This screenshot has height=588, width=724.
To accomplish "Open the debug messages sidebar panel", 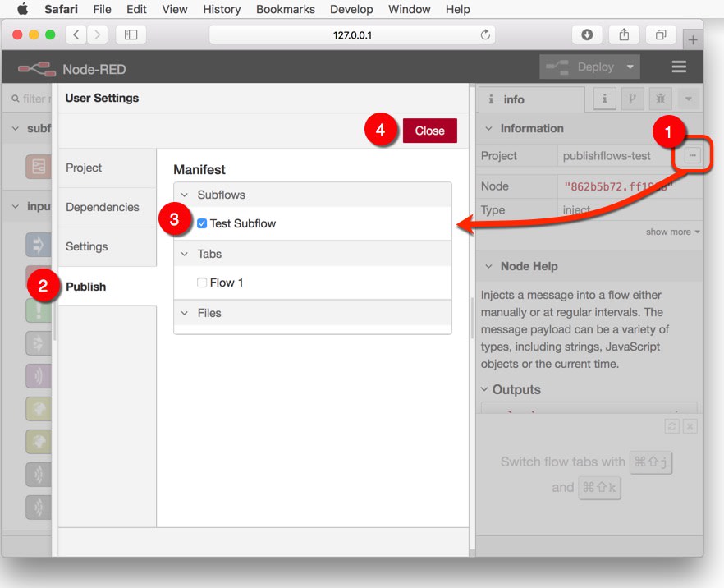I will (x=659, y=99).
